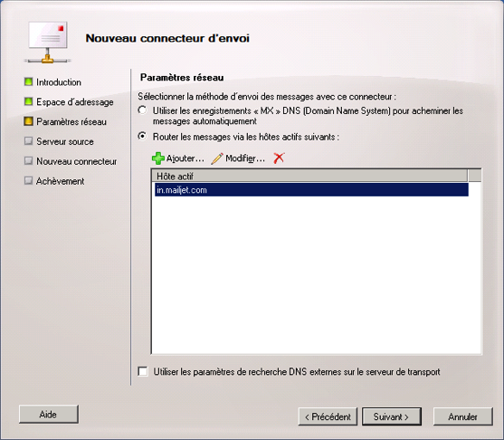Click empty area of host list

coord(317,273)
